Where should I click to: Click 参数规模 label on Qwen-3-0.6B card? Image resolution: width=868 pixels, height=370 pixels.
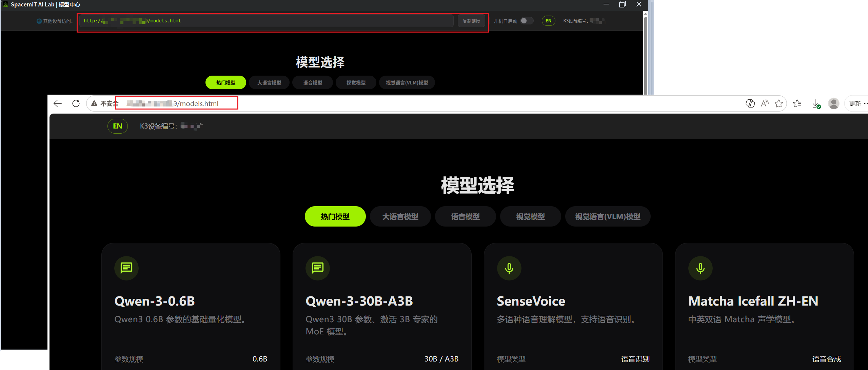129,359
